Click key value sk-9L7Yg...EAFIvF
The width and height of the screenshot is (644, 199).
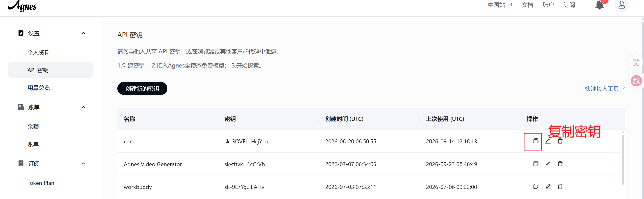246,187
